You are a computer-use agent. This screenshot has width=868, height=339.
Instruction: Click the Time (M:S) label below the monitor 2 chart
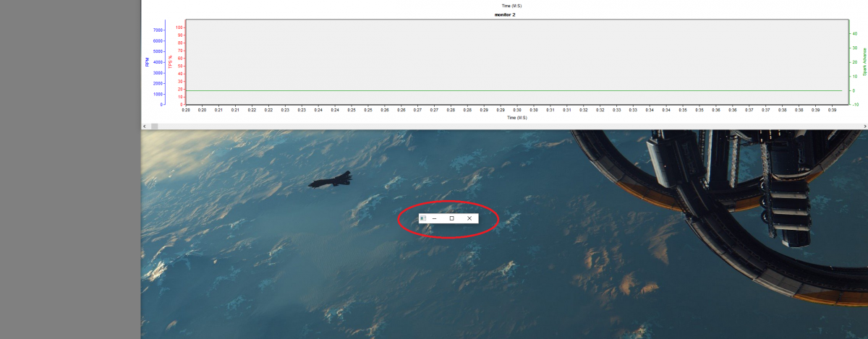coord(517,117)
